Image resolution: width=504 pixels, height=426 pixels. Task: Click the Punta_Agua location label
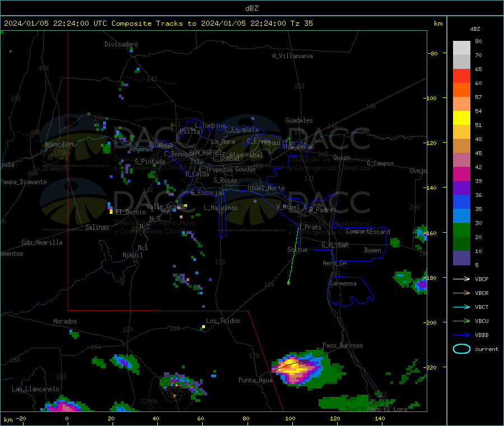255,381
